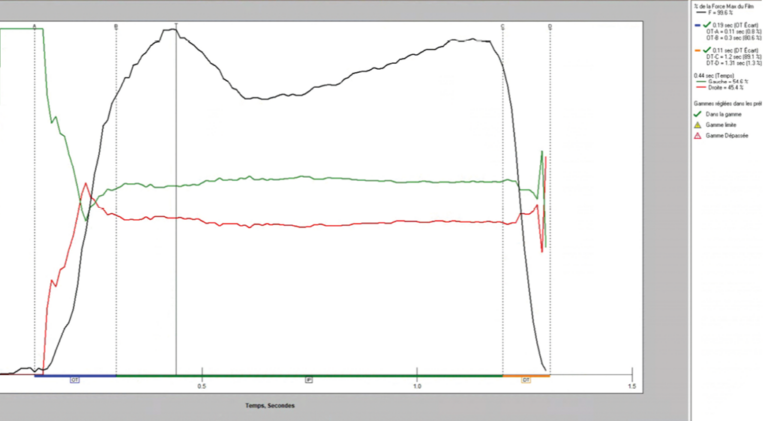Click the orange line swatch in legend
Screen dimensions: 768x421
coord(698,51)
